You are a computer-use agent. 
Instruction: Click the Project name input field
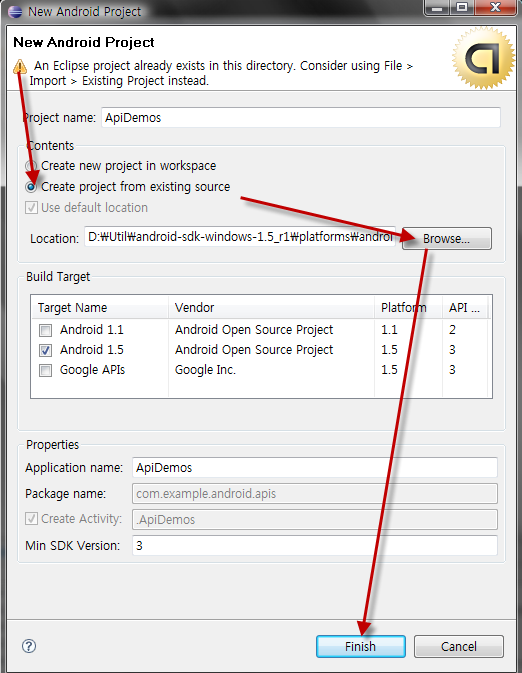coord(301,118)
